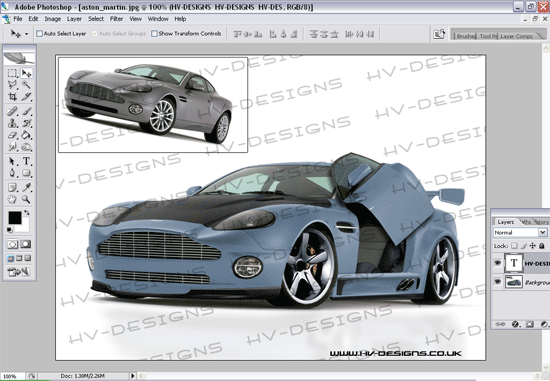Image resolution: width=550 pixels, height=381 pixels.
Task: Switch to Standard Mode editing
Action: [13, 244]
